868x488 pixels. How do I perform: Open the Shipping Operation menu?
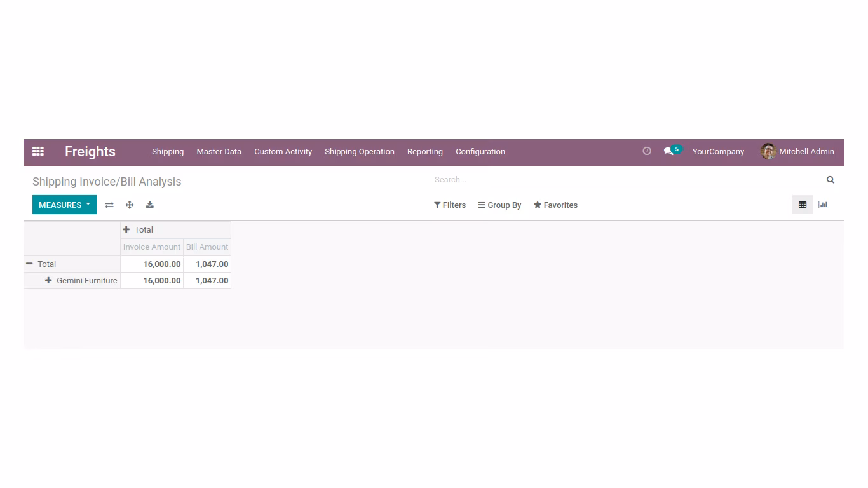point(360,152)
